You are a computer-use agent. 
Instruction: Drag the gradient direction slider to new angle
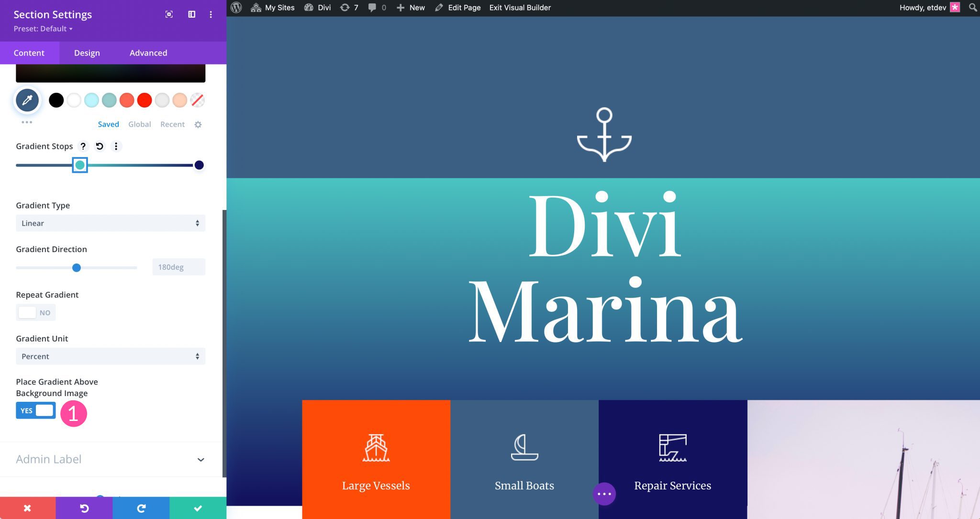pos(76,266)
